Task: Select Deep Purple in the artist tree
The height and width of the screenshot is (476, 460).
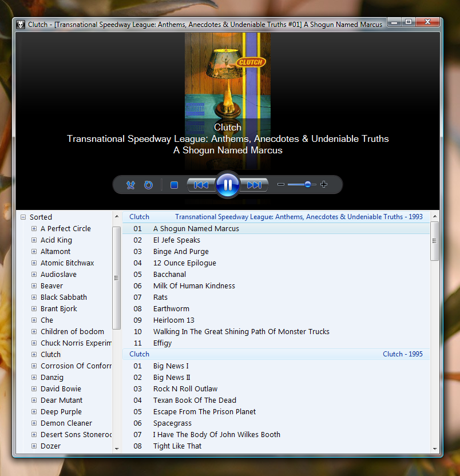Action: [x=61, y=411]
